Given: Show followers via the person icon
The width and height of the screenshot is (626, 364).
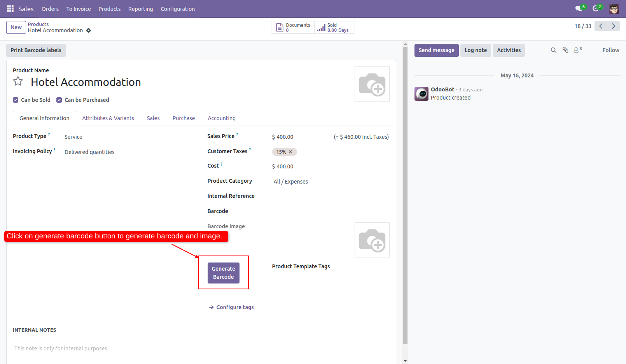Looking at the screenshot, I should 576,50.
